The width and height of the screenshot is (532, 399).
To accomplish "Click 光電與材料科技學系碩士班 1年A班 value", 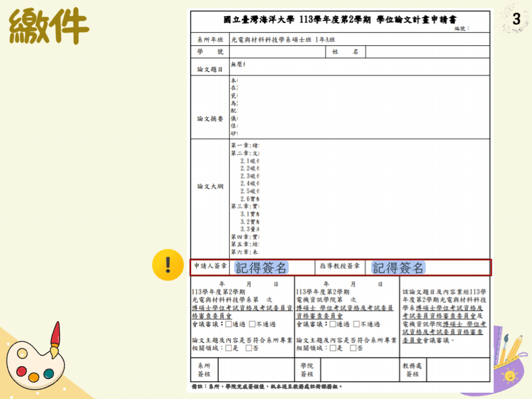I will point(283,39).
